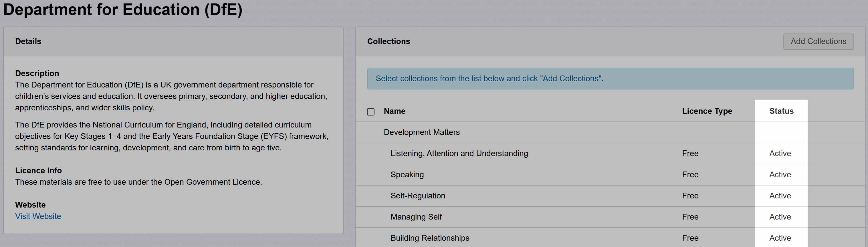This screenshot has height=247, width=868.
Task: Select Listening, Attention and Understanding collection
Action: point(459,154)
